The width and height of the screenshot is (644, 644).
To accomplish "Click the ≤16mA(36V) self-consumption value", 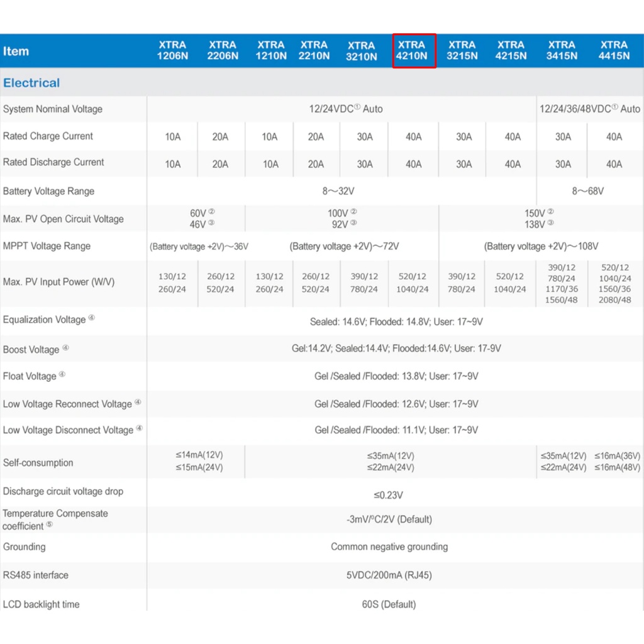I will (x=617, y=456).
